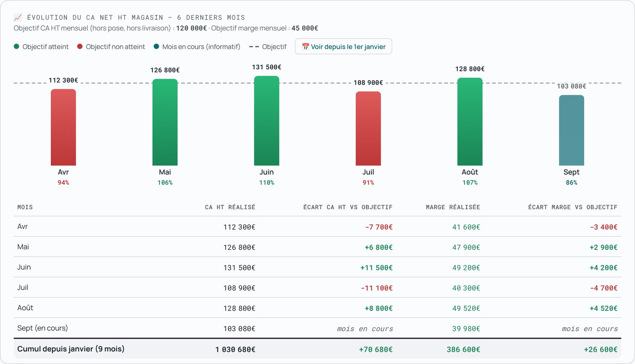
Task: Select the red Avr bar in the chart
Action: 63,127
